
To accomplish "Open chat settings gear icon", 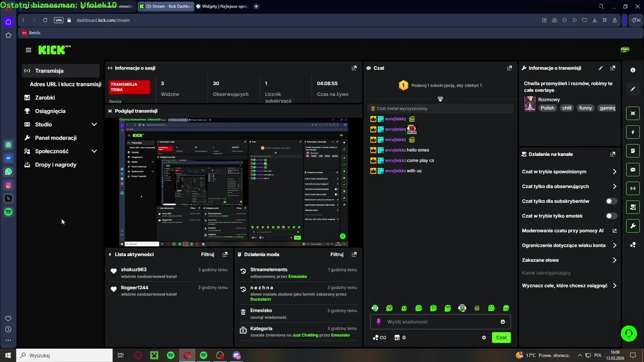I will [484, 338].
